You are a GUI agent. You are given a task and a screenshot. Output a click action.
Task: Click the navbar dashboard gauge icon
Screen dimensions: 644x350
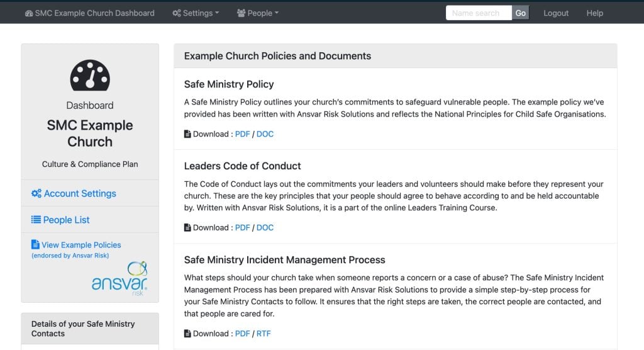point(29,13)
